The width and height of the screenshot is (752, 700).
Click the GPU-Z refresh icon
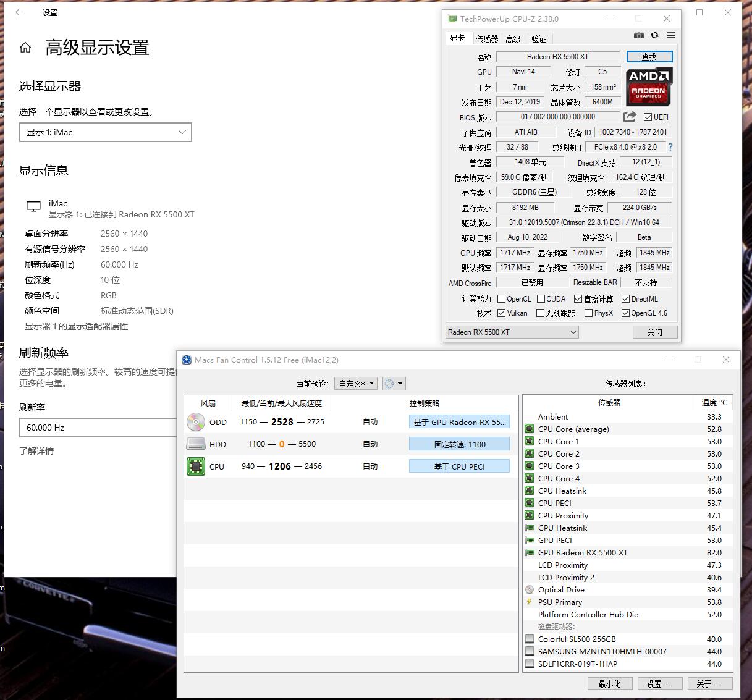[655, 36]
